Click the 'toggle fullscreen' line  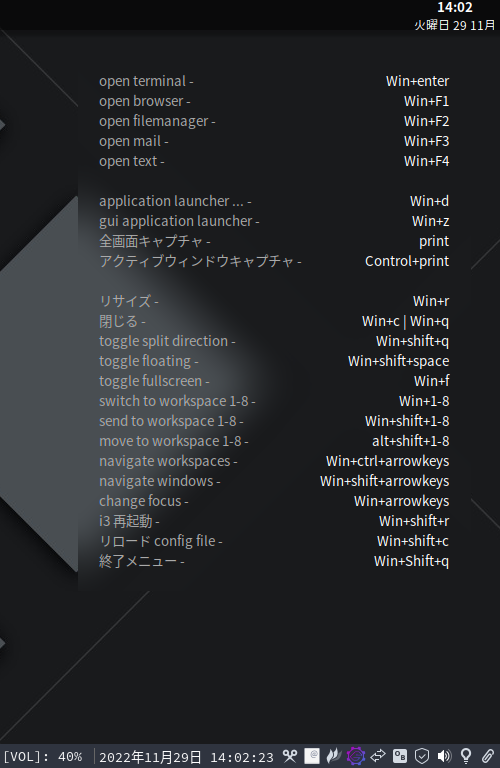coord(154,381)
